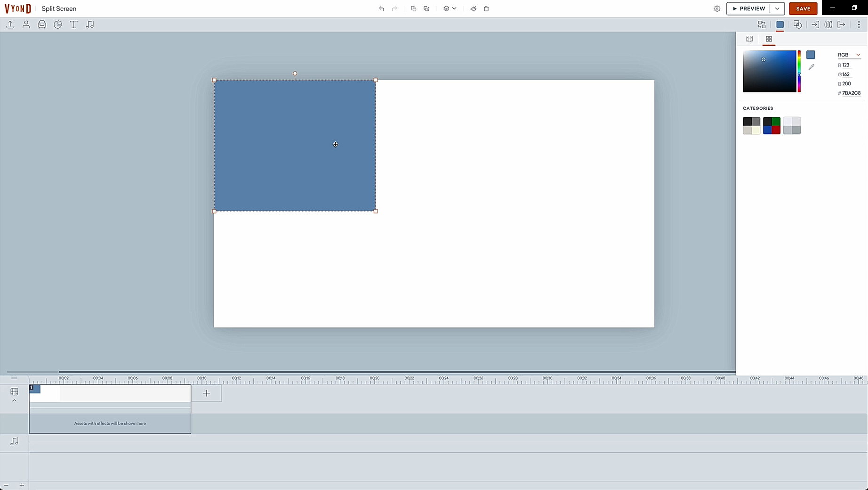868x490 pixels.
Task: Choose the blue-green-red color category swatch
Action: [772, 126]
